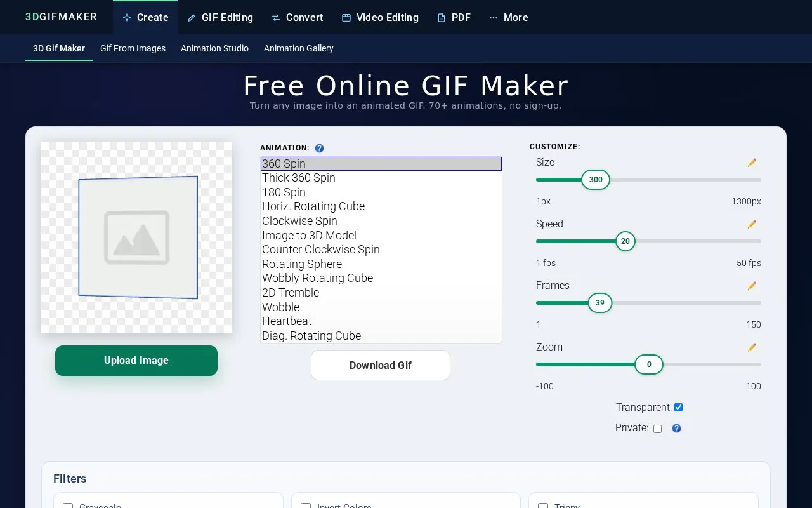Select Diag. Rotating Cube animation
Viewport: 812px width, 508px height.
381,336
